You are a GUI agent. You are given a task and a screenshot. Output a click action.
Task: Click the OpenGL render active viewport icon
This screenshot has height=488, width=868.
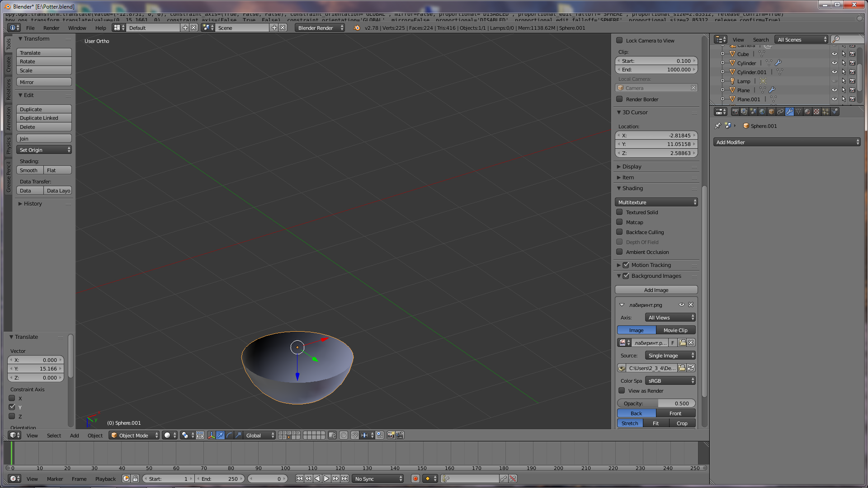pos(391,435)
